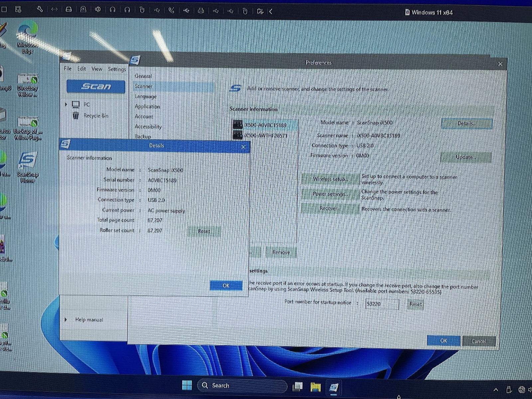Open Windows Start menu
Viewport: 532px width, 399px height.
coord(187,385)
